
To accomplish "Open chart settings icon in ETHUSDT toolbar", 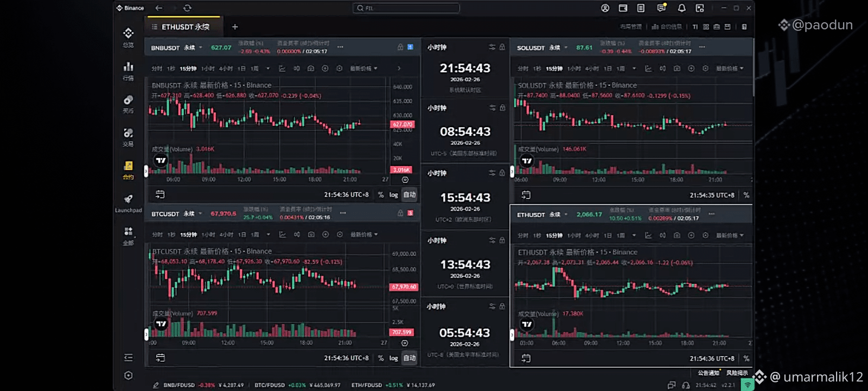I will pyautogui.click(x=705, y=235).
